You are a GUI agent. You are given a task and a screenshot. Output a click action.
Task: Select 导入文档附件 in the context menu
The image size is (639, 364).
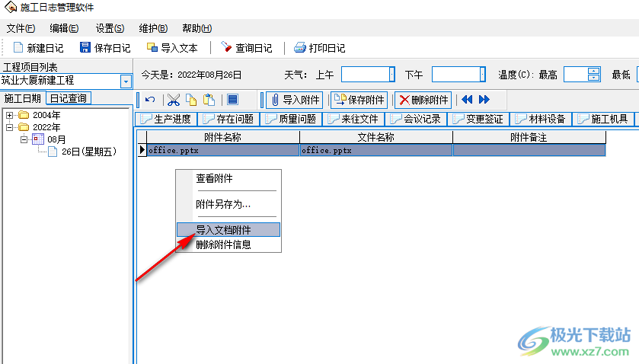point(228,230)
